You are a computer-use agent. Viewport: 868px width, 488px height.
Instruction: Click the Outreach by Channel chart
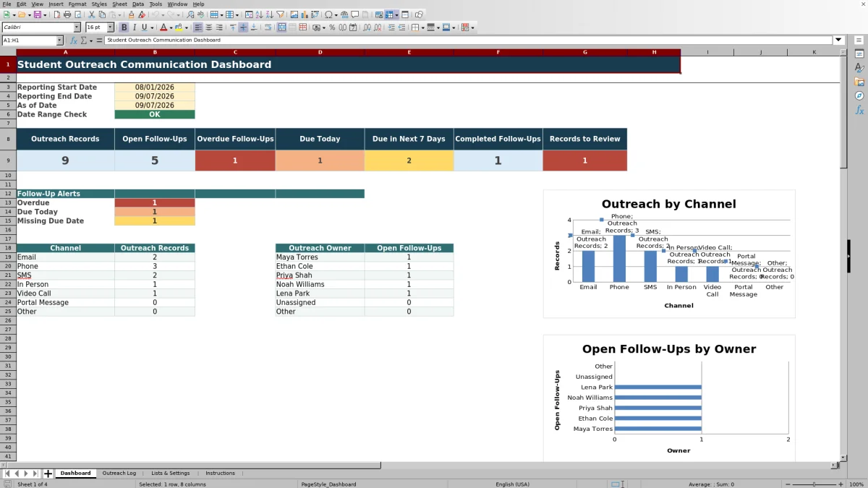coord(669,254)
